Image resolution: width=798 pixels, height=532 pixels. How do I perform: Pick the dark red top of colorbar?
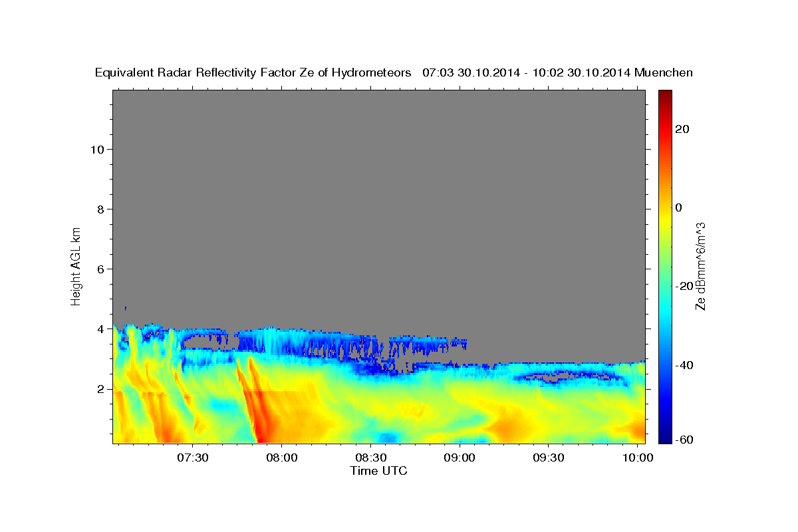[x=665, y=94]
